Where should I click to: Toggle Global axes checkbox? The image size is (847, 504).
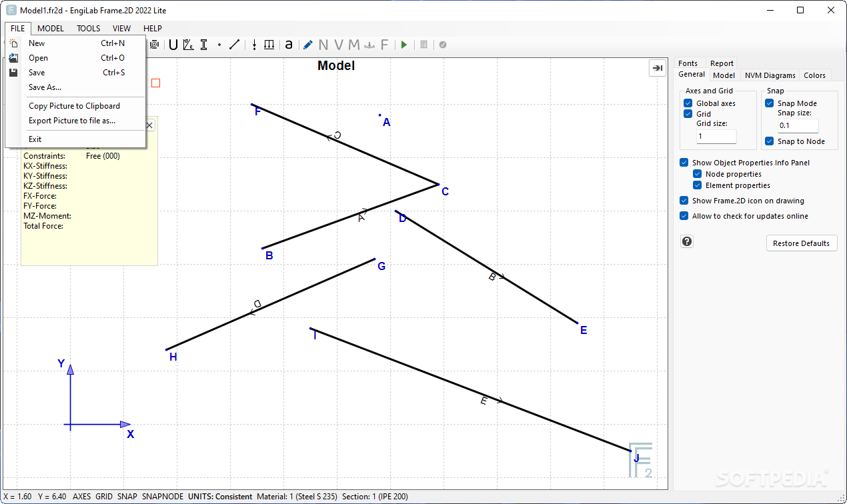[688, 103]
